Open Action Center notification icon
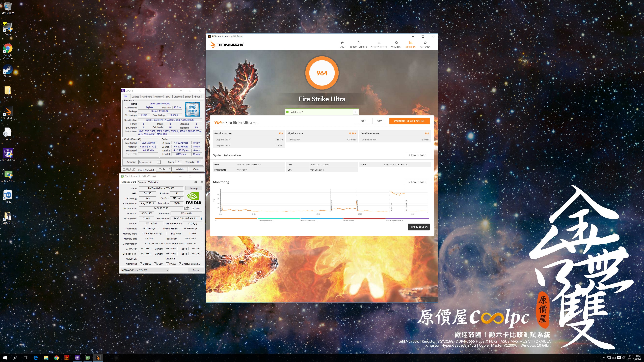The height and width of the screenshot is (362, 644). (x=619, y=358)
